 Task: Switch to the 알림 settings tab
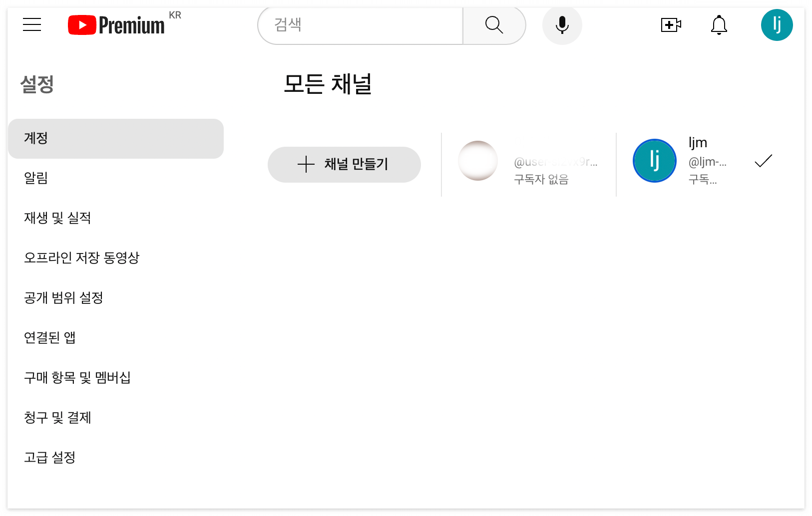(x=35, y=178)
